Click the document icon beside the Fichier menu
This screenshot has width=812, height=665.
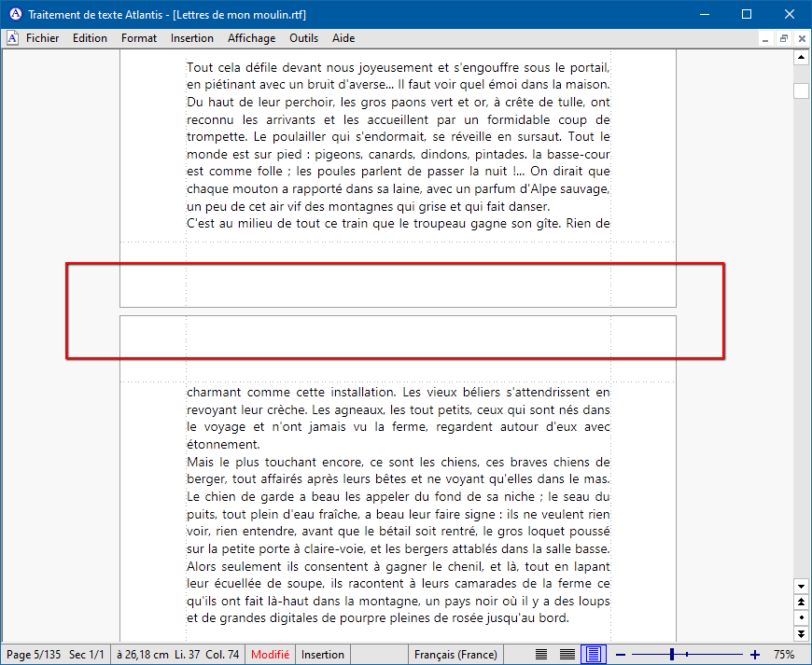click(x=12, y=38)
